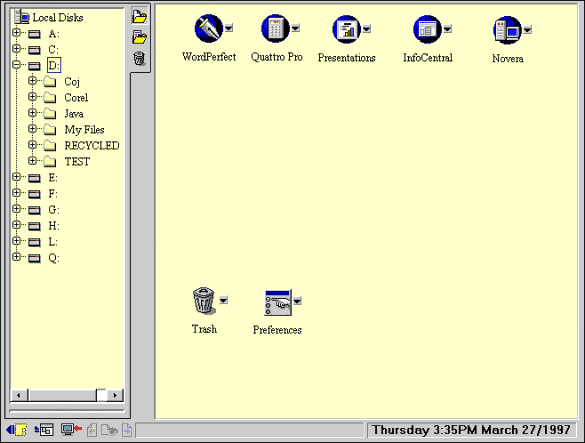Image resolution: width=585 pixels, height=443 pixels.
Task: Launch the InfoCentral icon
Action: [427, 29]
